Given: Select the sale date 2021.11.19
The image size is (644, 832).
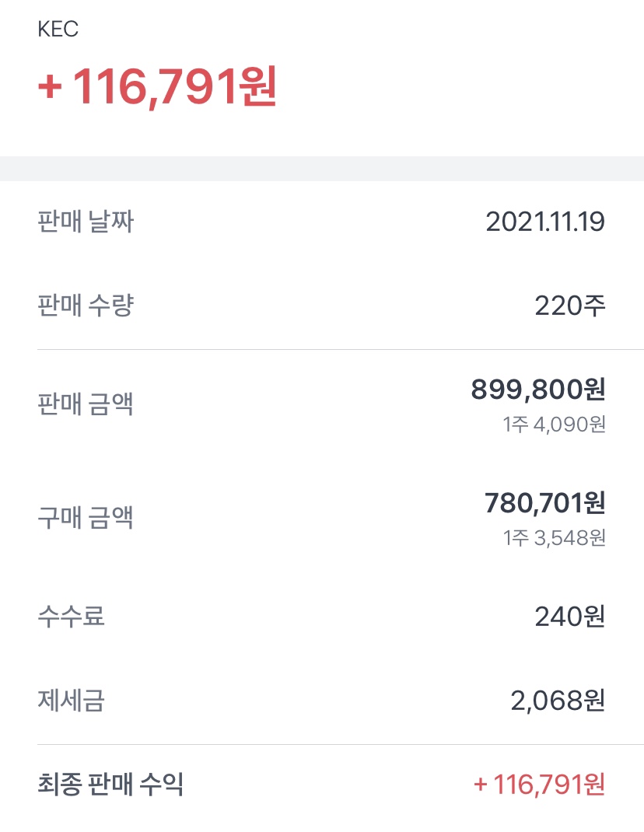Looking at the screenshot, I should [x=545, y=222].
